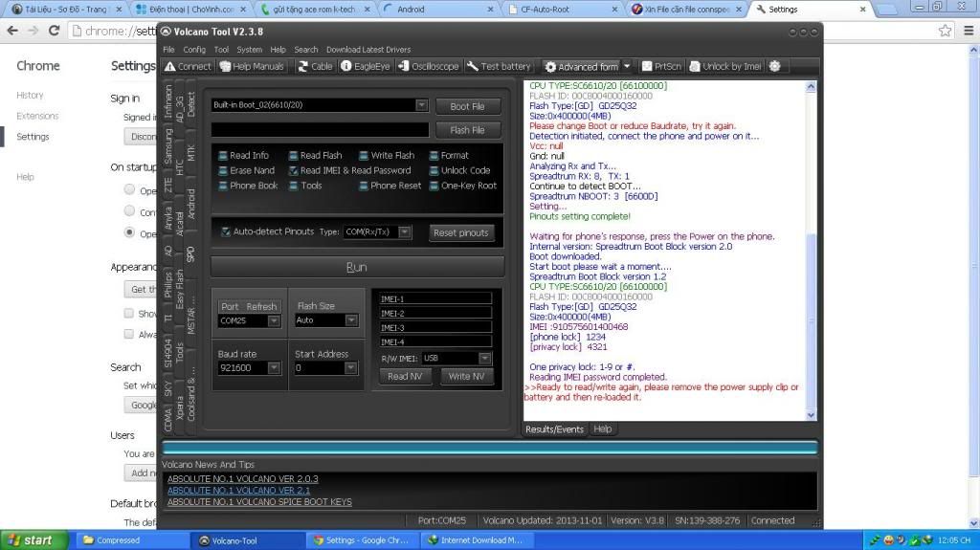
Task: Toggle the Phone Reset option
Action: pos(364,186)
